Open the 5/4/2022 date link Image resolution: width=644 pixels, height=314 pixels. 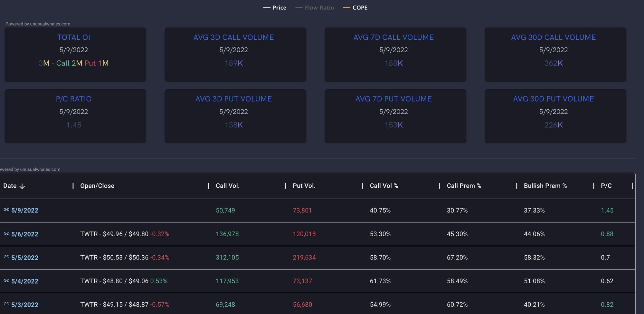coord(25,281)
